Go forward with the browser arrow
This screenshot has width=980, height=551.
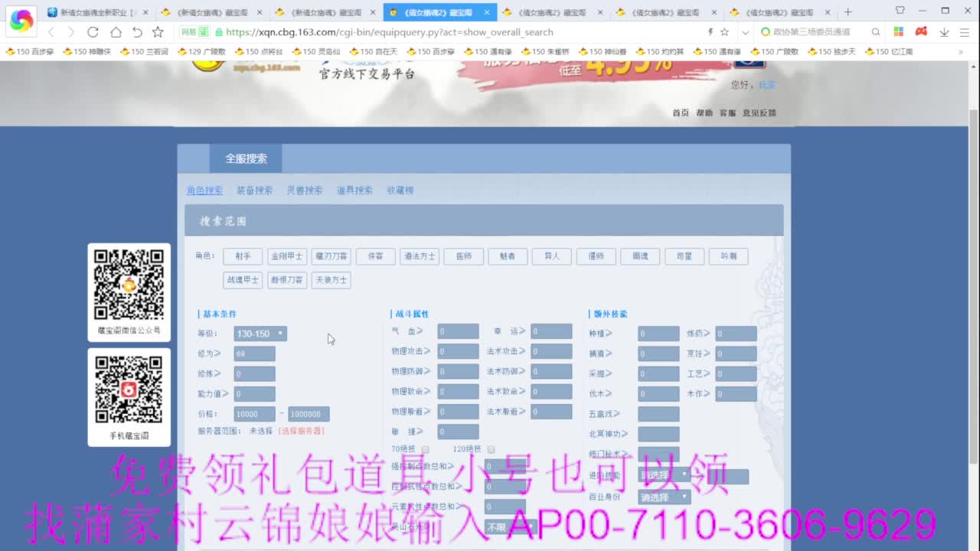(x=71, y=32)
